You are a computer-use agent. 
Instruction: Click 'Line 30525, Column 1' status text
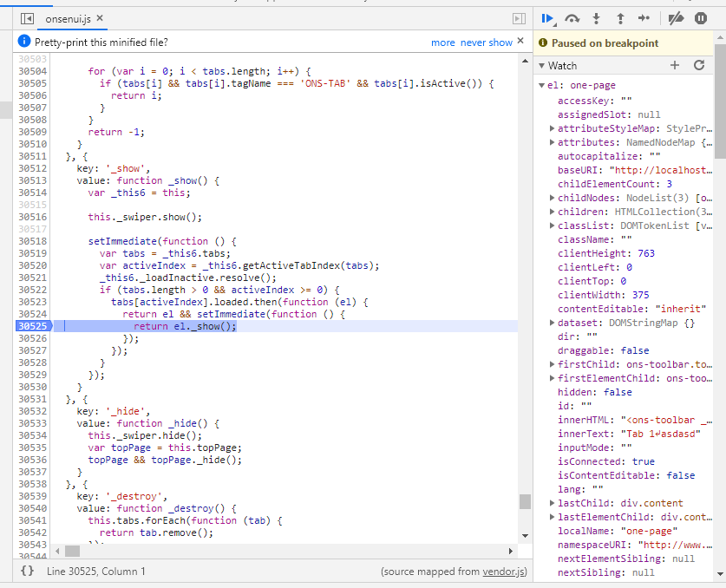pyautogui.click(x=95, y=572)
